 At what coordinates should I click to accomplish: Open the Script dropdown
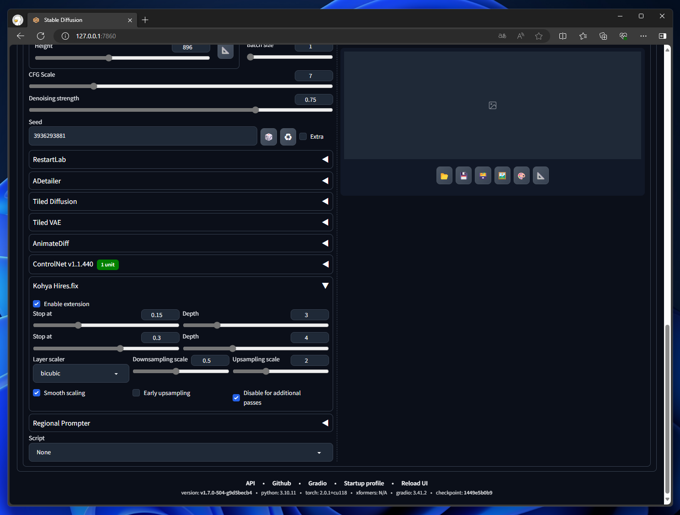[180, 452]
